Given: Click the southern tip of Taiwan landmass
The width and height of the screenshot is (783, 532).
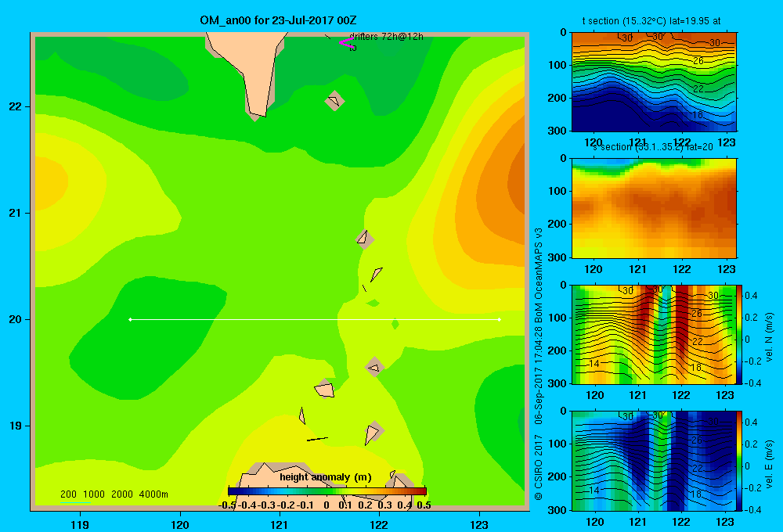Looking at the screenshot, I should [258, 113].
